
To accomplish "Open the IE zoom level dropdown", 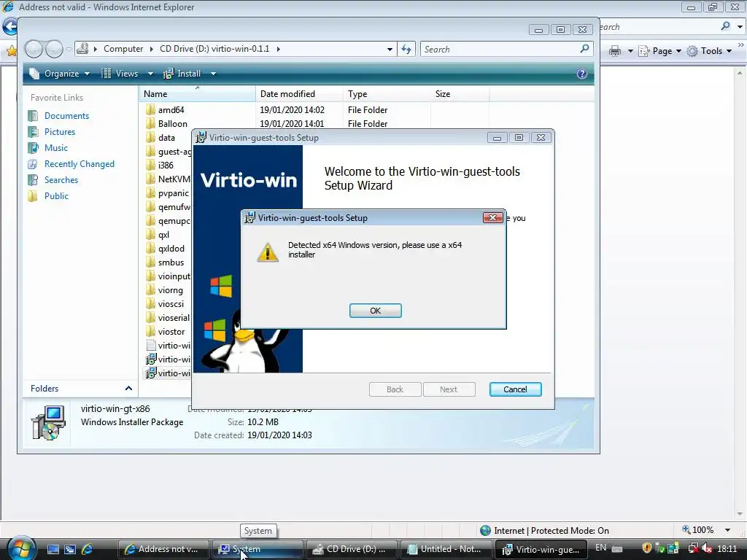I will [727, 530].
